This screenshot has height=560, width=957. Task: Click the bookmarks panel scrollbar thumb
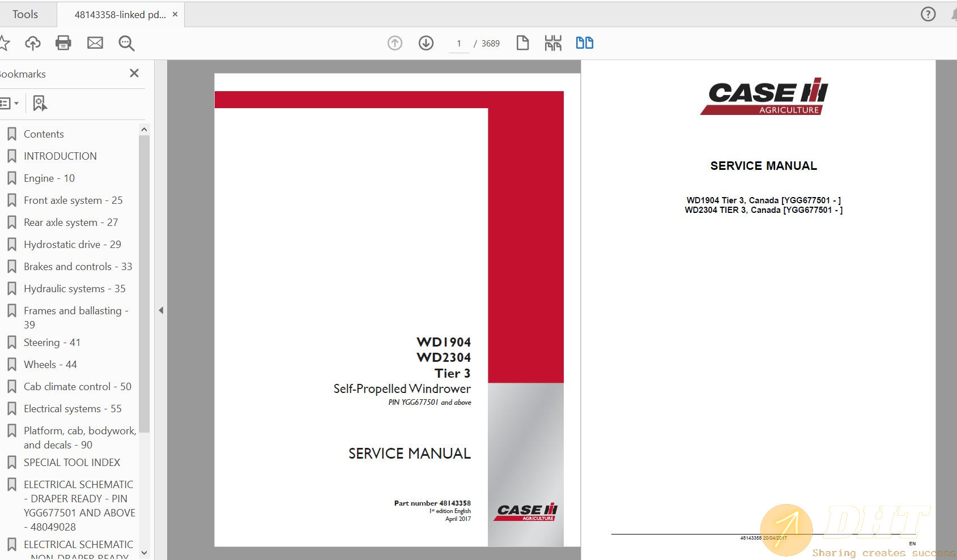tap(144, 283)
